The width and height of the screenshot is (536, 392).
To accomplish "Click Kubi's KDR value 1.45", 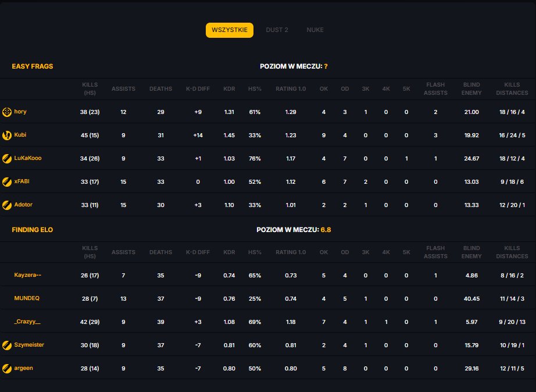I will [x=229, y=136].
